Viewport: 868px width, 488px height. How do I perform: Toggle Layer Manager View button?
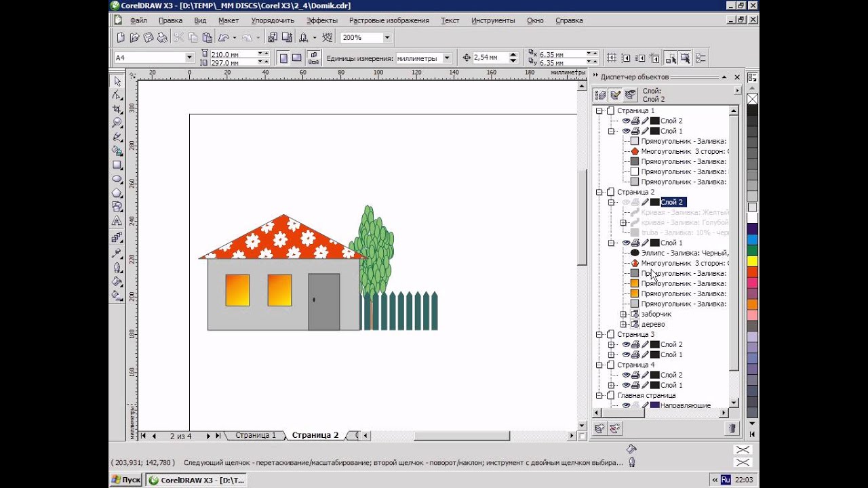coord(630,95)
